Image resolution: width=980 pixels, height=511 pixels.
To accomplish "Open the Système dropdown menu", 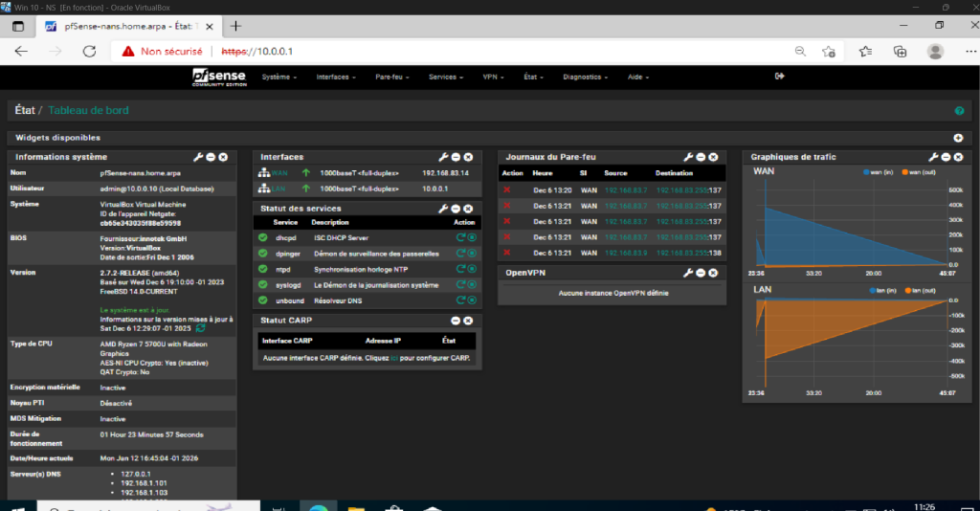I will pos(279,77).
